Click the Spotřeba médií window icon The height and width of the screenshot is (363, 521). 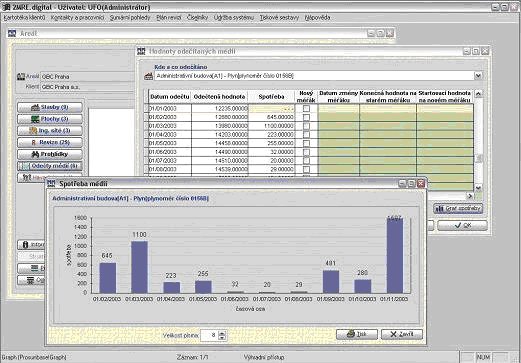51,183
